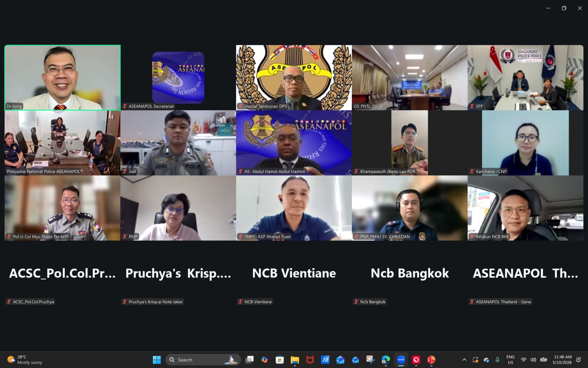The image size is (588, 368).
Task: Select the CG PNTL video tile
Action: coord(410,78)
